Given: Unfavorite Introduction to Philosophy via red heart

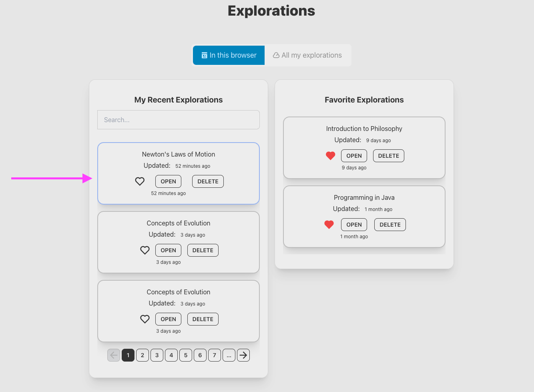Looking at the screenshot, I should [330, 156].
